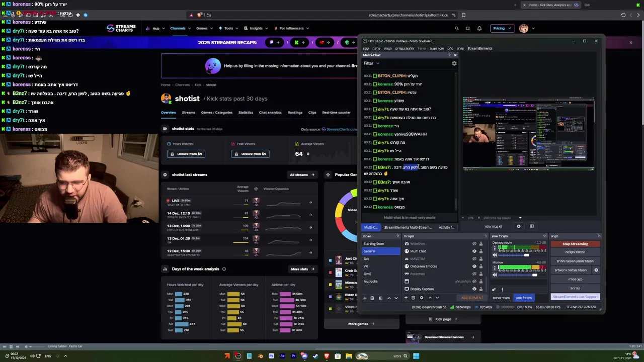Remove the selected source with the trash icon
Screen dimensions: 644x362
413,298
